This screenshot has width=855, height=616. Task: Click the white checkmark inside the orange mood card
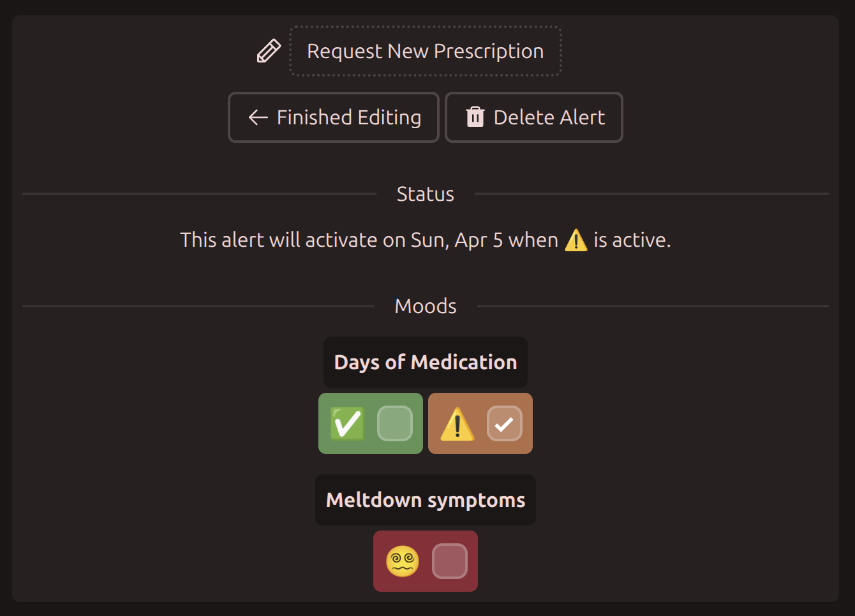pyautogui.click(x=503, y=423)
